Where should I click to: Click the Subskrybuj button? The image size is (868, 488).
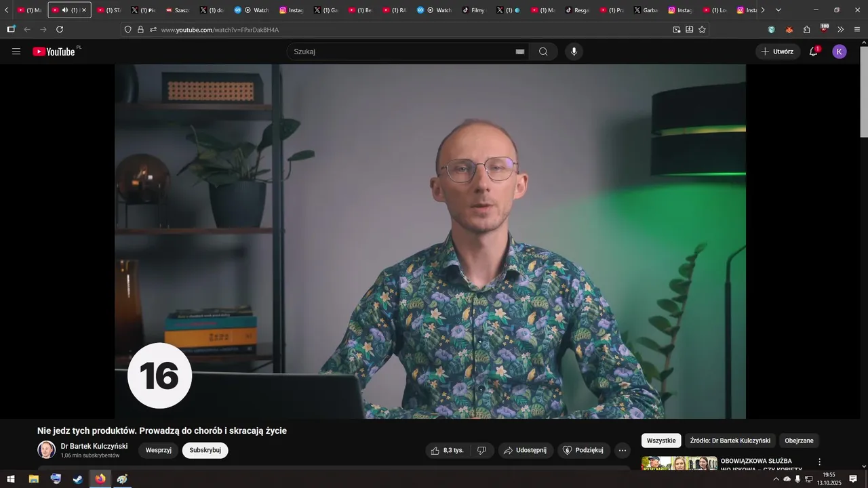tap(205, 450)
